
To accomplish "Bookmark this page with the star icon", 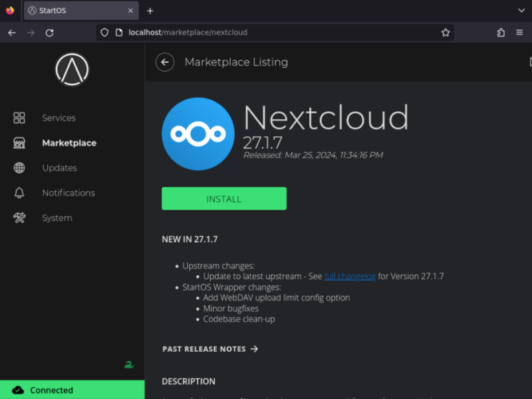I will (x=445, y=32).
